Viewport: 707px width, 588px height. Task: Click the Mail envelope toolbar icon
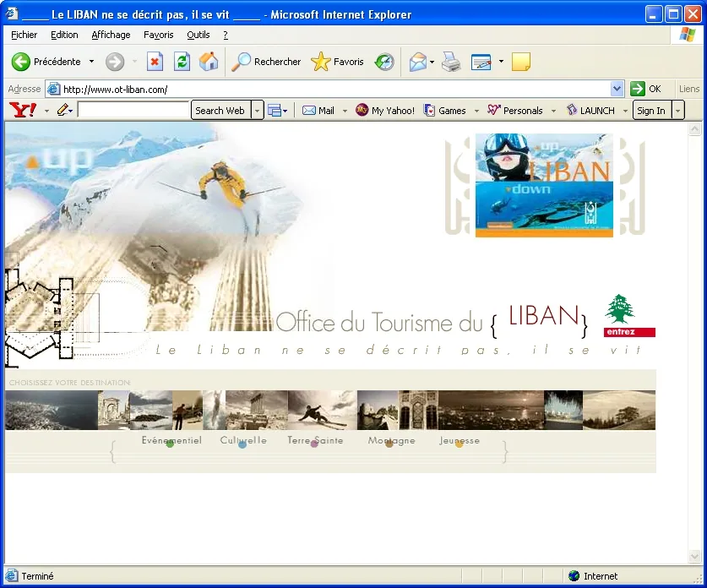418,62
